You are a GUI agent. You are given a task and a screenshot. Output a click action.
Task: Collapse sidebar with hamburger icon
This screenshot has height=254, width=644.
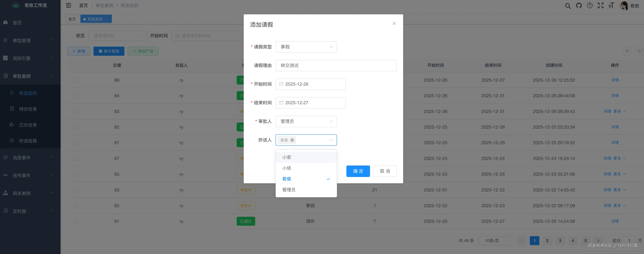coord(69,5)
